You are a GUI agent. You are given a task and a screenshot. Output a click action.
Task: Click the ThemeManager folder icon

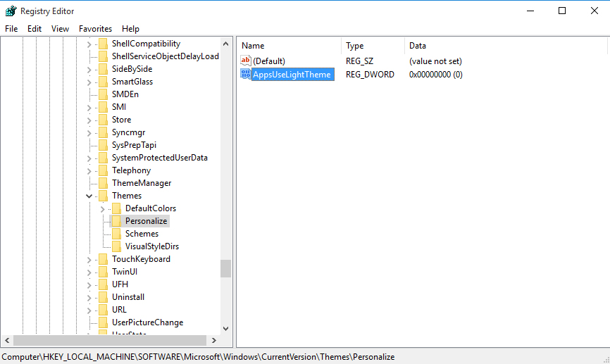click(x=103, y=183)
